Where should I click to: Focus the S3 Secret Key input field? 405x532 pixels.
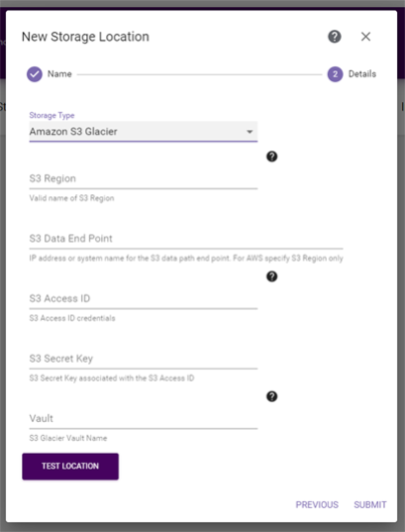(144, 359)
